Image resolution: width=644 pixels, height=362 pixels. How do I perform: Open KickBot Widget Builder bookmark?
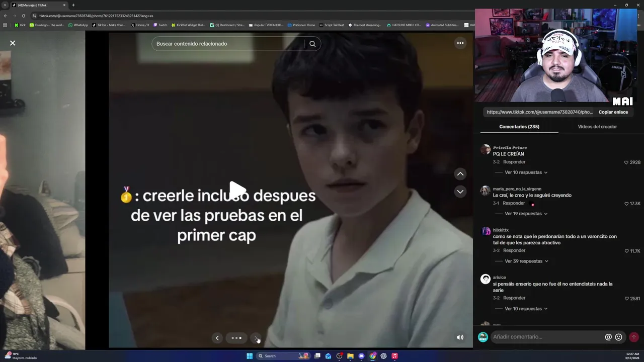coord(188,25)
